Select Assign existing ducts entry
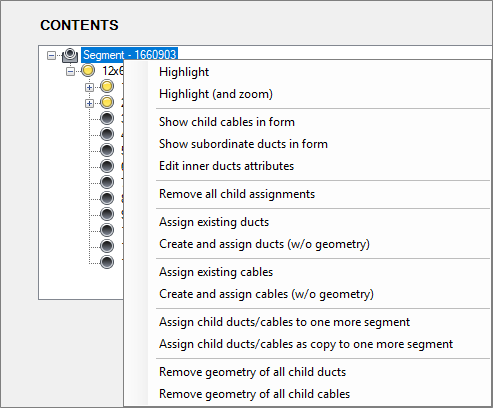 214,222
